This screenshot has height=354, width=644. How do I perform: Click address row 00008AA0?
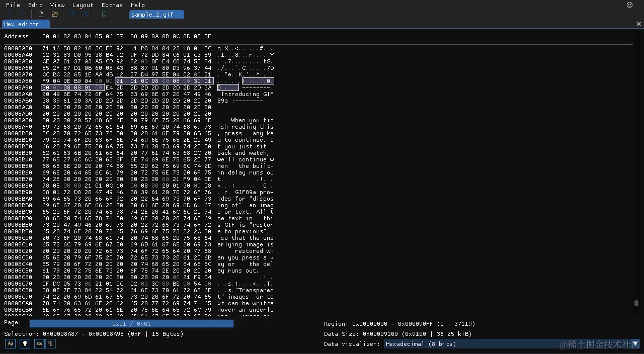click(20, 94)
